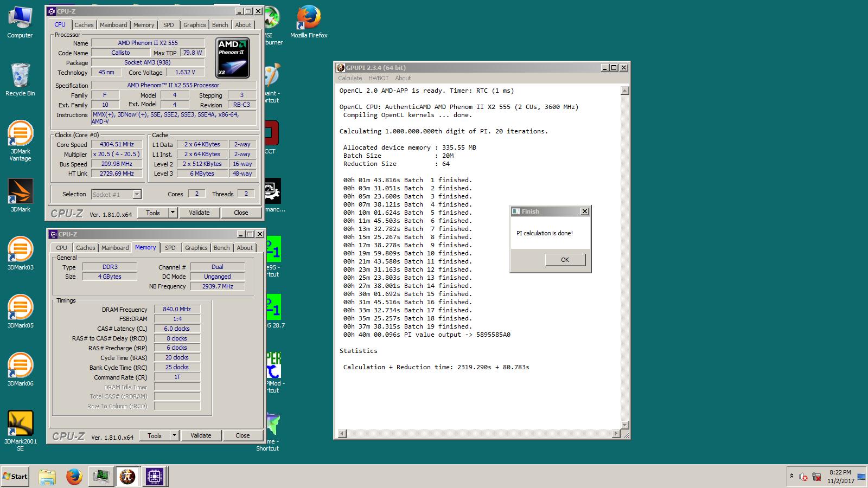Click the GPUPI title bar icon
Screen dimensions: 868x488
pos(341,68)
